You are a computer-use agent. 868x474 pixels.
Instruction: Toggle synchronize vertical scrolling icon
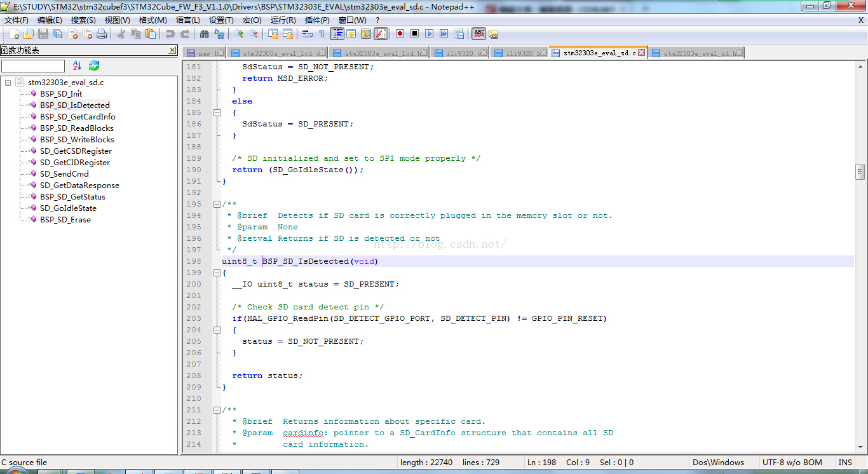coord(273,34)
